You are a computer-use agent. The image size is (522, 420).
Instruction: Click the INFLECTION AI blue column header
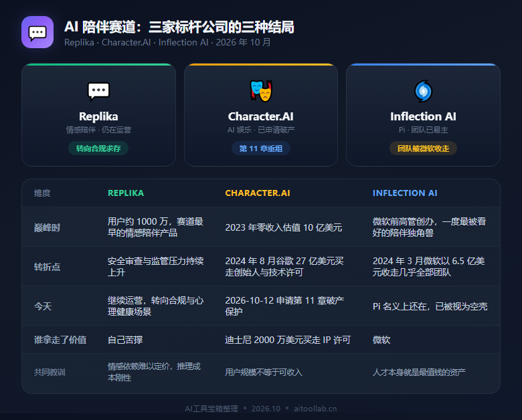(x=405, y=193)
